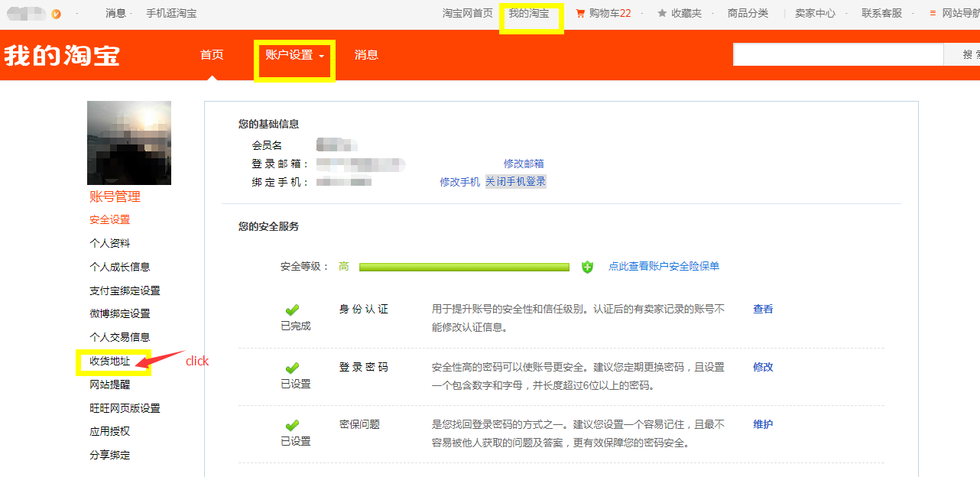The height and width of the screenshot is (477, 980).
Task: Click 修改 link for login password
Action: coord(763,367)
